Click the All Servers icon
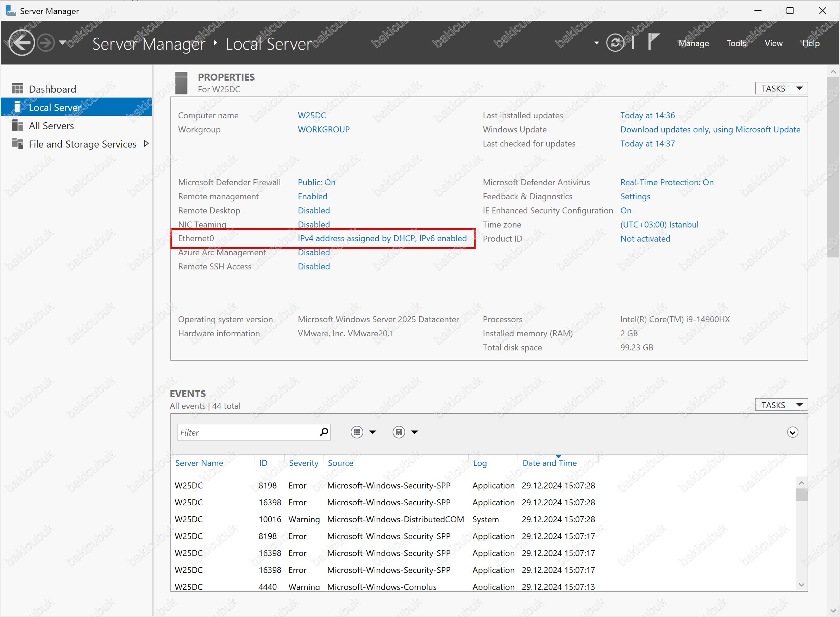The width and height of the screenshot is (840, 617). point(17,125)
